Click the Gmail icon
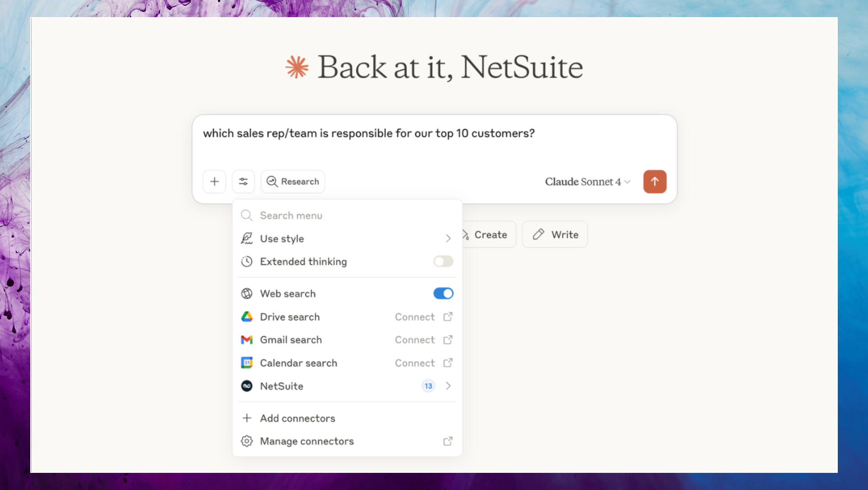The image size is (868, 490). (x=246, y=340)
